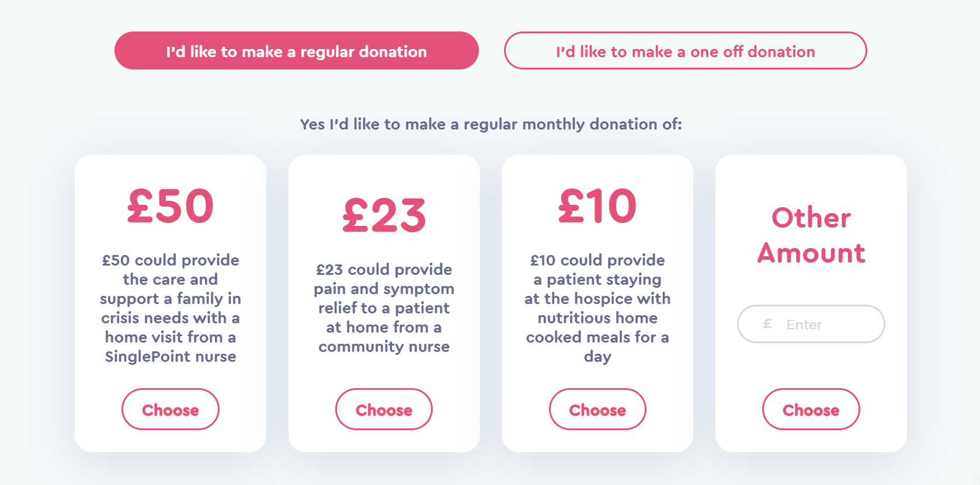Choose the £23 monthly donation
The image size is (980, 485).
384,410
